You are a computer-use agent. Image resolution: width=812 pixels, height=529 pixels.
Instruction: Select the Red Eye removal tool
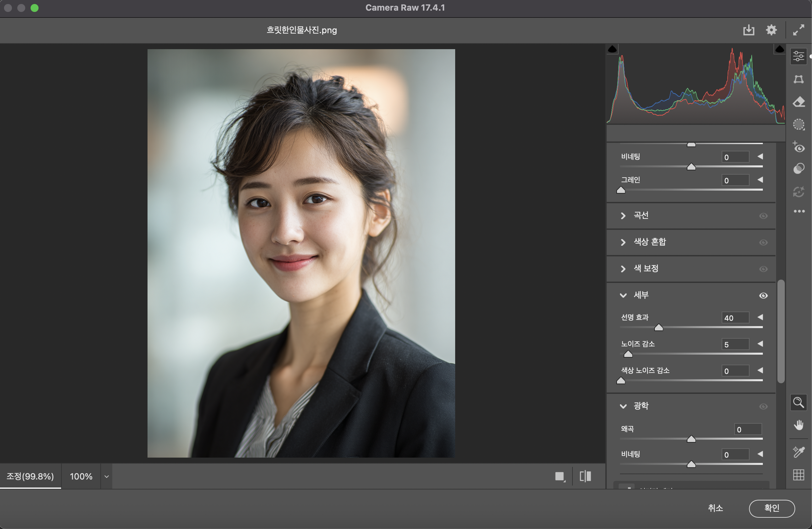[x=798, y=147]
